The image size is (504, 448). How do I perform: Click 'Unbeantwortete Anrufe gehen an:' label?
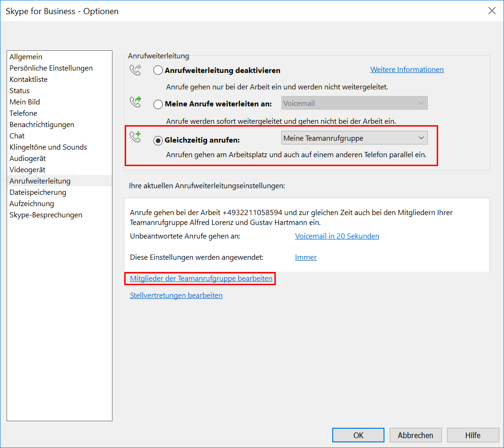[185, 236]
